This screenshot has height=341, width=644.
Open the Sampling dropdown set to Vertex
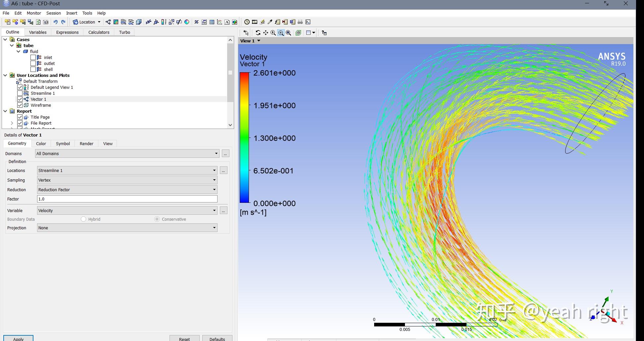click(x=127, y=180)
